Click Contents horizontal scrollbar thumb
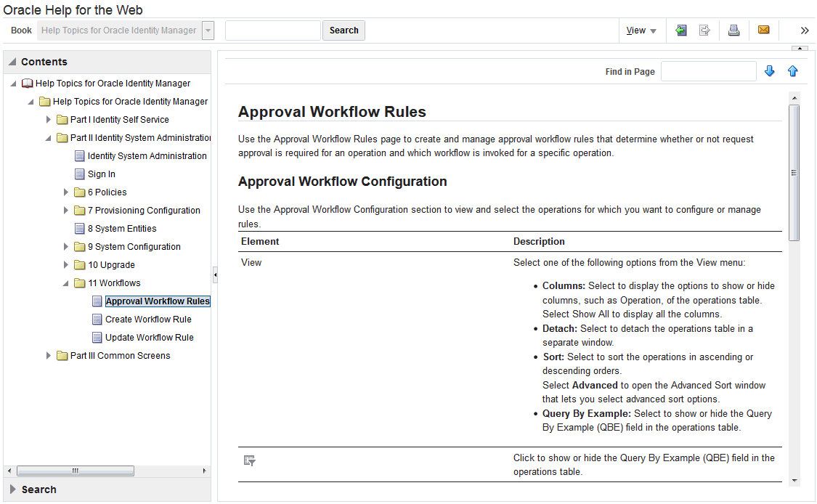This screenshot has height=504, width=817. [x=76, y=471]
